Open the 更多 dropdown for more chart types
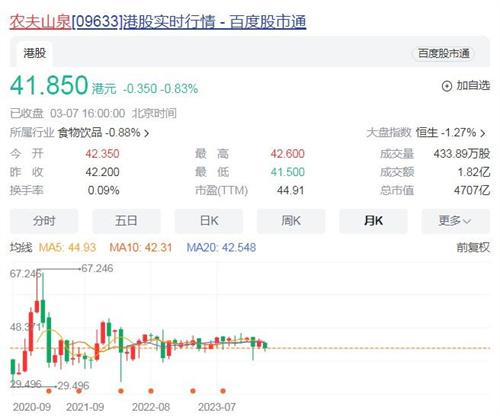This screenshot has height=416, width=500. pos(455,221)
